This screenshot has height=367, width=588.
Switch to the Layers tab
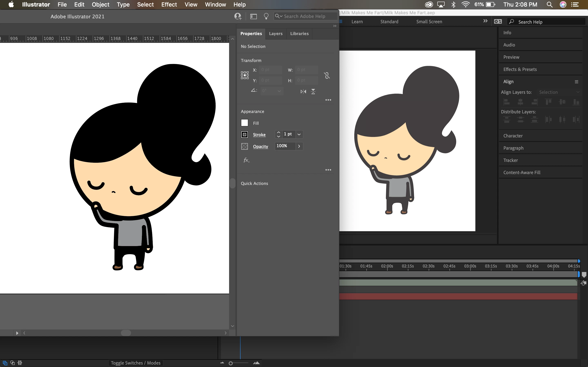coord(276,33)
